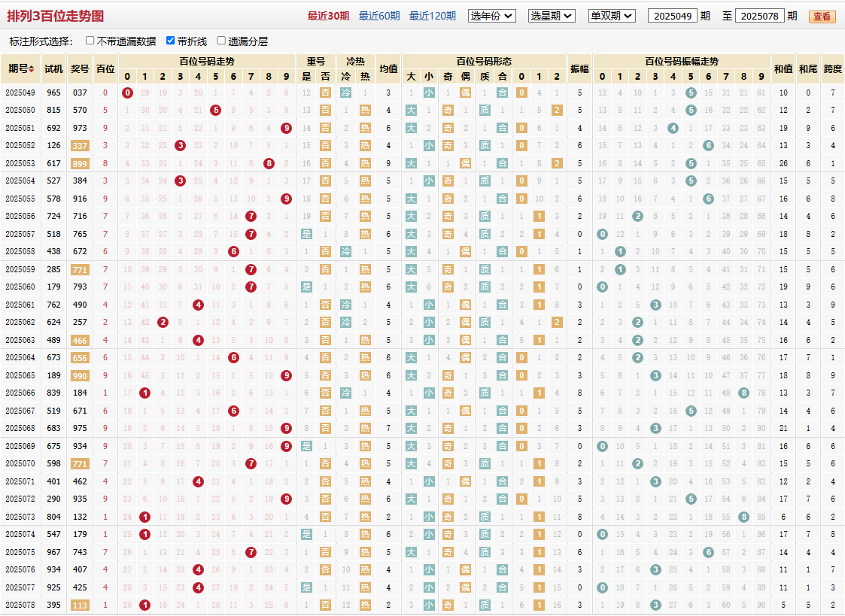This screenshot has width=845, height=616.
Task: Select the 最近60期 tab
Action: (379, 16)
